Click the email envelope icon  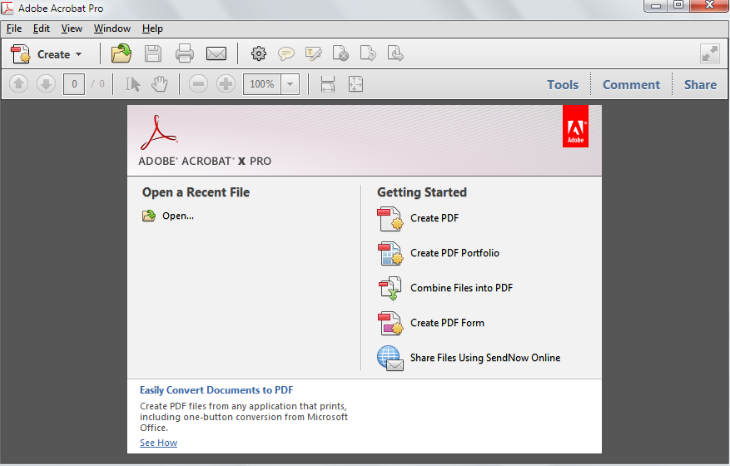point(216,54)
